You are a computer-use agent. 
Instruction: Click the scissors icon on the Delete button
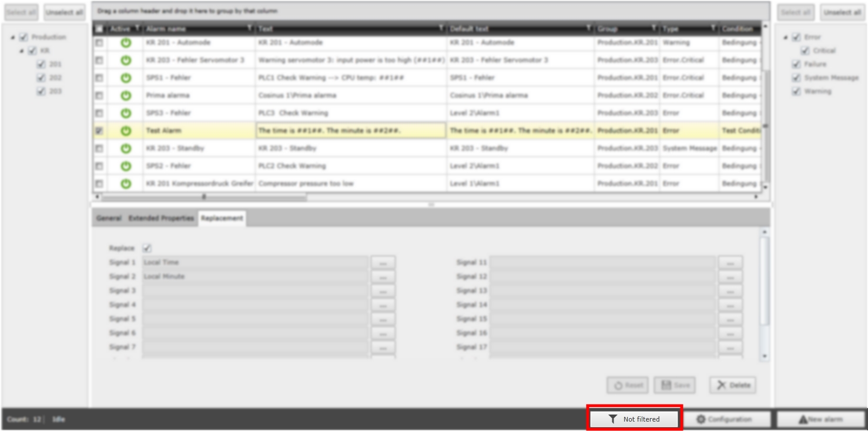[722, 385]
